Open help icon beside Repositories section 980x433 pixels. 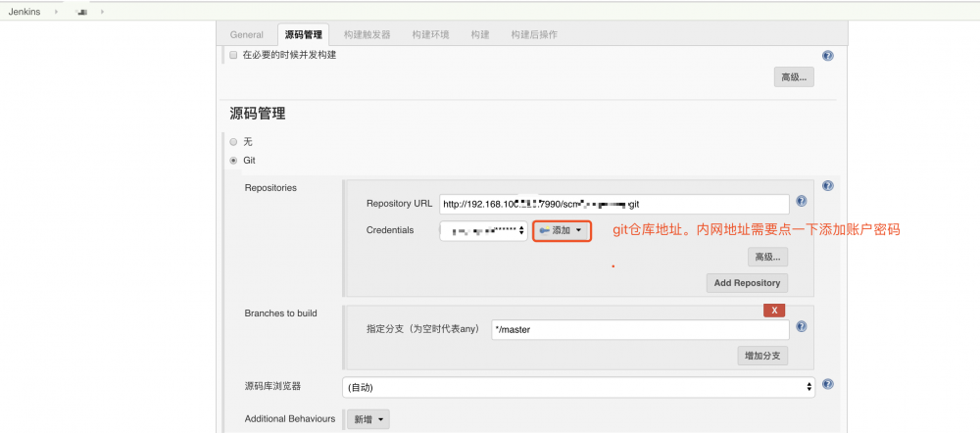pyautogui.click(x=828, y=185)
